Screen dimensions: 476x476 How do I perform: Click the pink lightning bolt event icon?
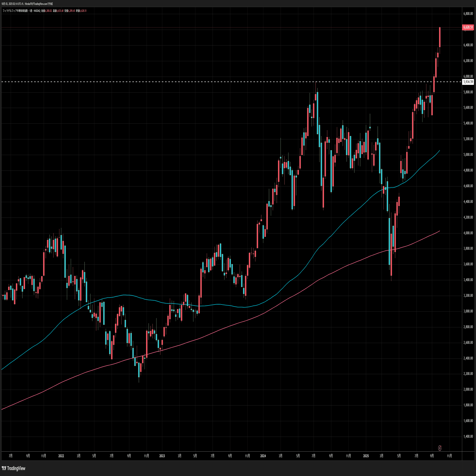click(x=440, y=448)
